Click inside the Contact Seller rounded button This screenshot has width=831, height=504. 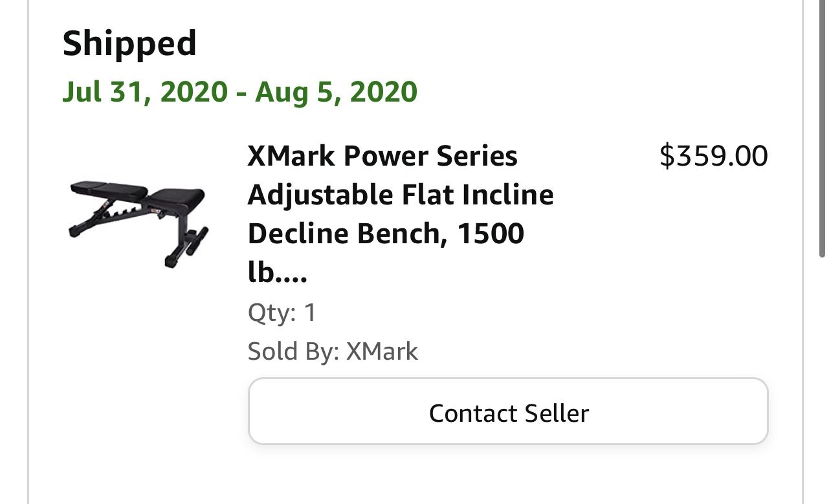(x=508, y=411)
